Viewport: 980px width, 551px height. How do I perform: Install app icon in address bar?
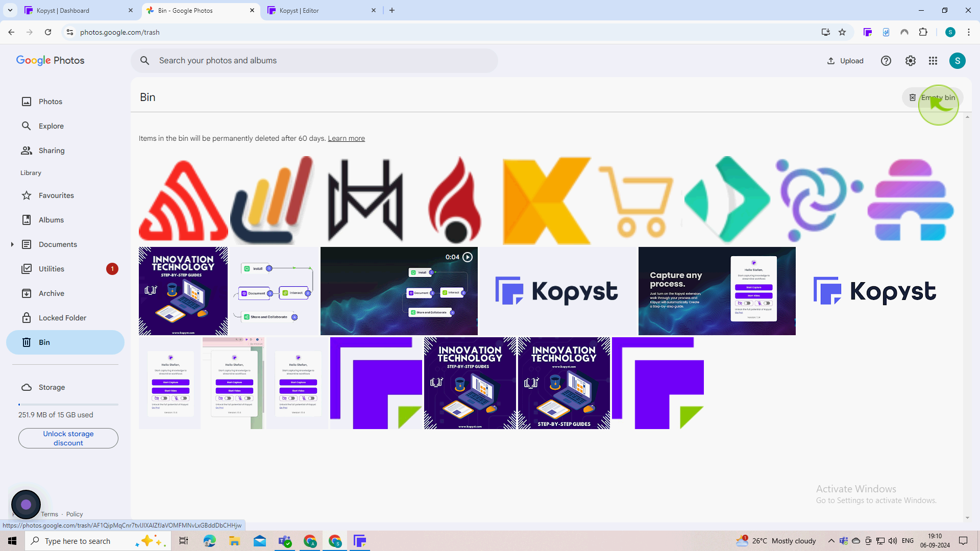point(825,32)
